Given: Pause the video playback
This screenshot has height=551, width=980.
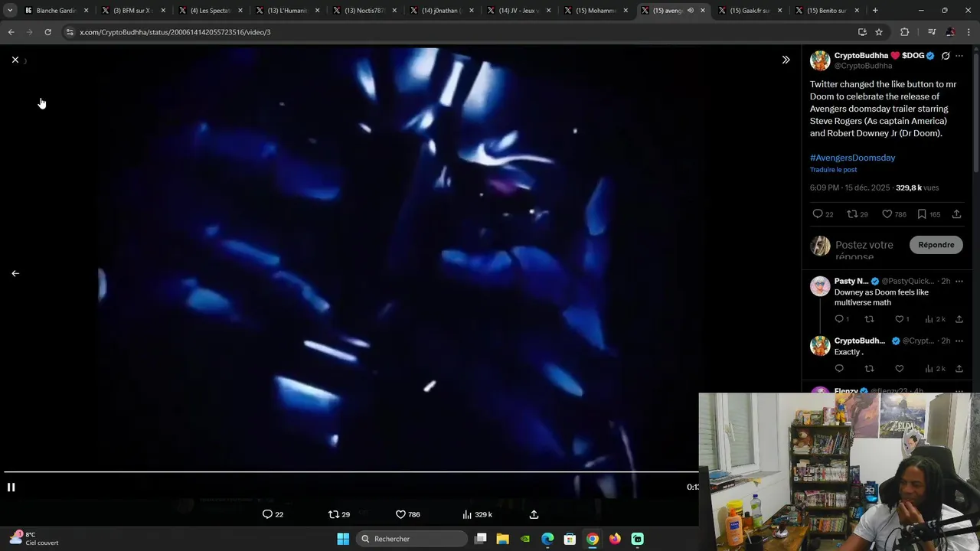Looking at the screenshot, I should tap(11, 487).
